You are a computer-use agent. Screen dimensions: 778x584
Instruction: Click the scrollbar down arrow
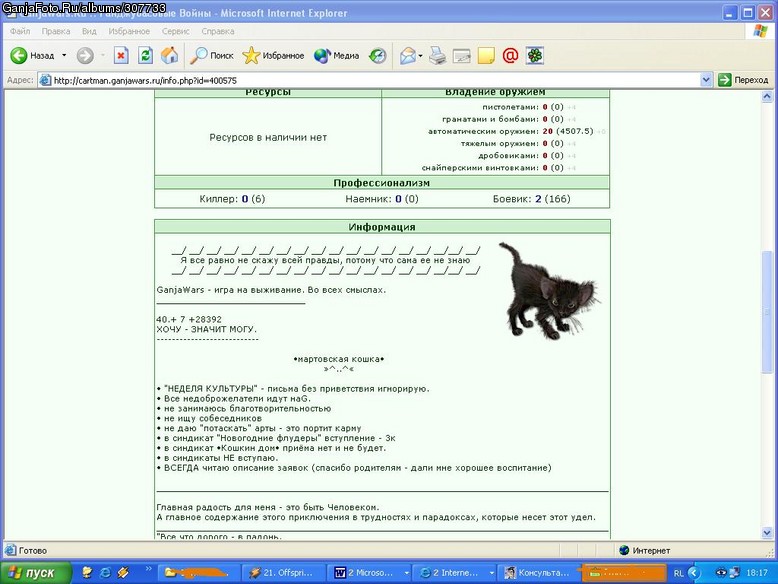pos(767,532)
